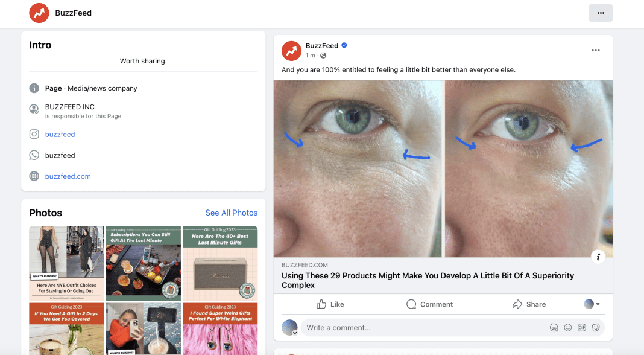Insert an avatar sticker into your comment

pyautogui.click(x=554, y=327)
